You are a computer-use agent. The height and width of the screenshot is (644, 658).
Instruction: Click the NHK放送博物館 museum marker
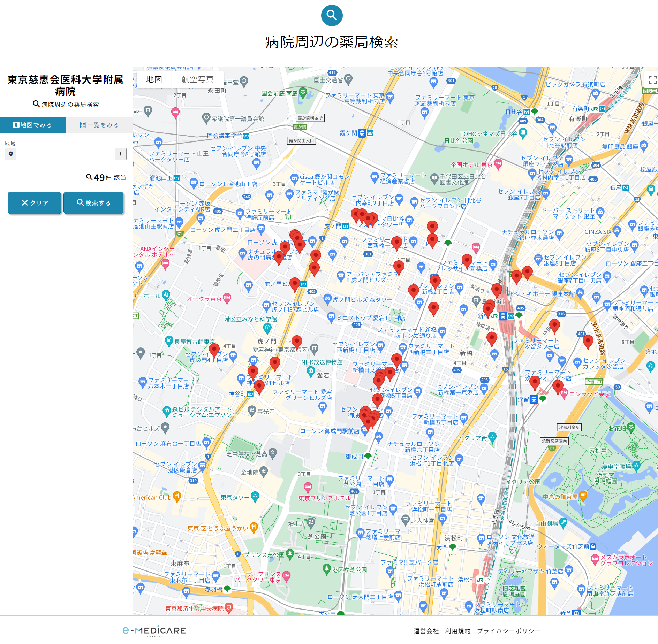tap(311, 371)
